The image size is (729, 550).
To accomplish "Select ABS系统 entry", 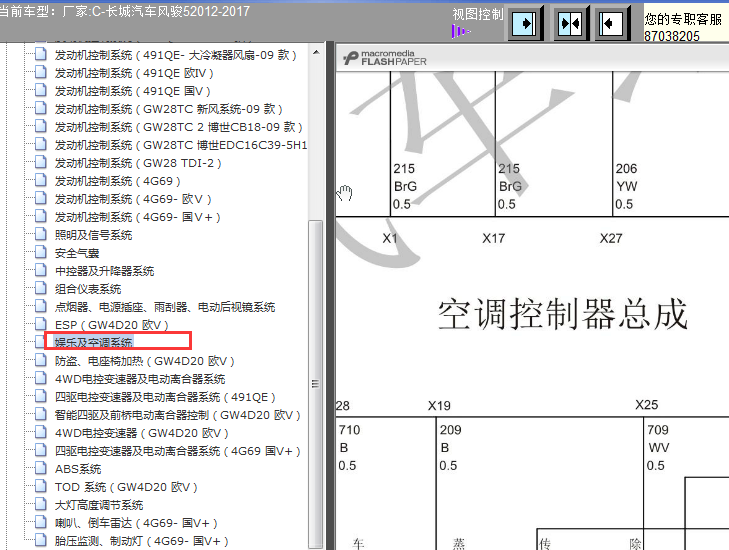I will 78,469.
